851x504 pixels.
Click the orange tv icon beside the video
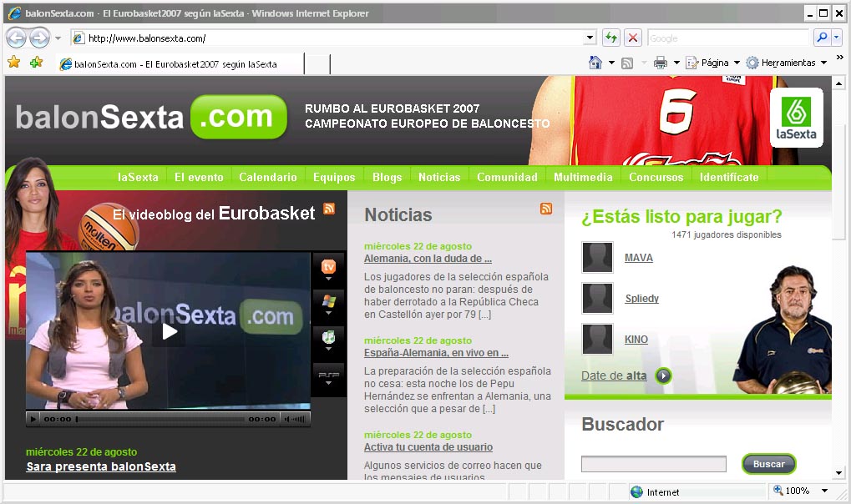328,266
